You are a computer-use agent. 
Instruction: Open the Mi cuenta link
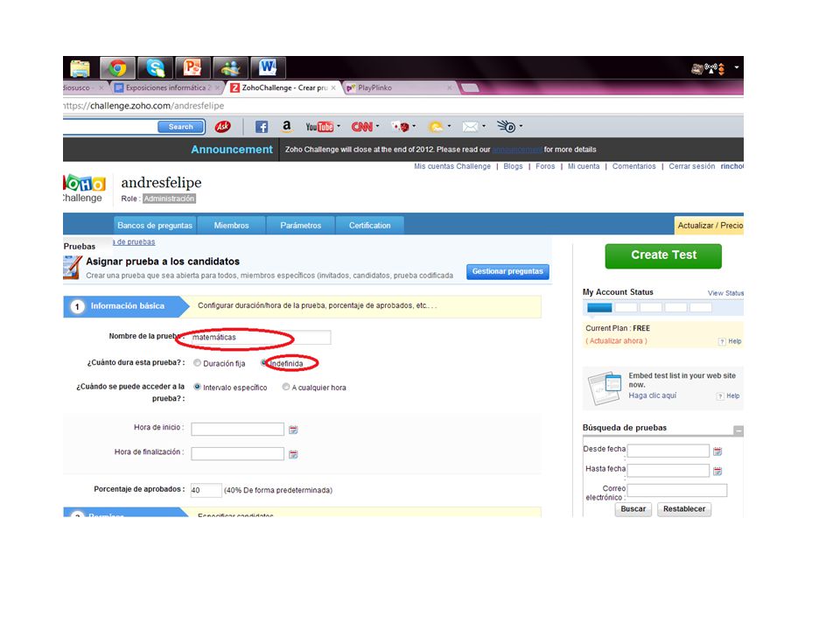tap(584, 166)
